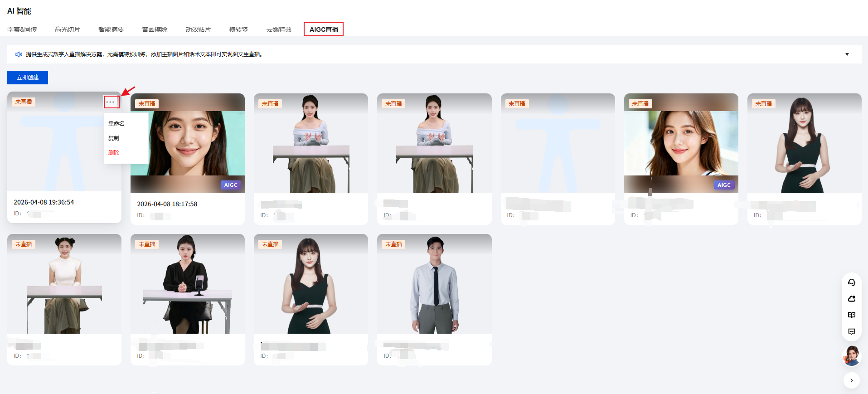Select 重命名 from the context menu
Image resolution: width=868 pixels, height=394 pixels.
[116, 124]
